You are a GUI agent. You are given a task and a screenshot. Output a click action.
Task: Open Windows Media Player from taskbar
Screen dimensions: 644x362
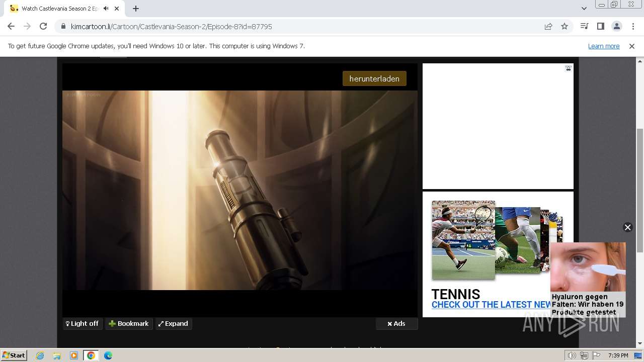(74, 355)
